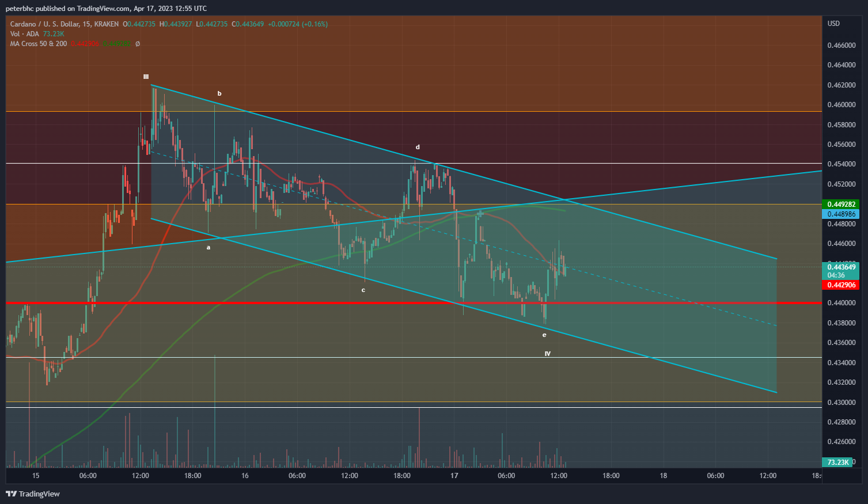Click the 0.446000 price axis label
The height and width of the screenshot is (504, 868).
click(x=842, y=244)
